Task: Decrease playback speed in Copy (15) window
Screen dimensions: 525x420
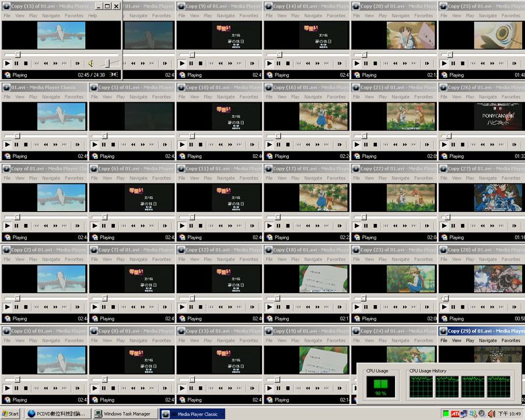Action: [46, 64]
